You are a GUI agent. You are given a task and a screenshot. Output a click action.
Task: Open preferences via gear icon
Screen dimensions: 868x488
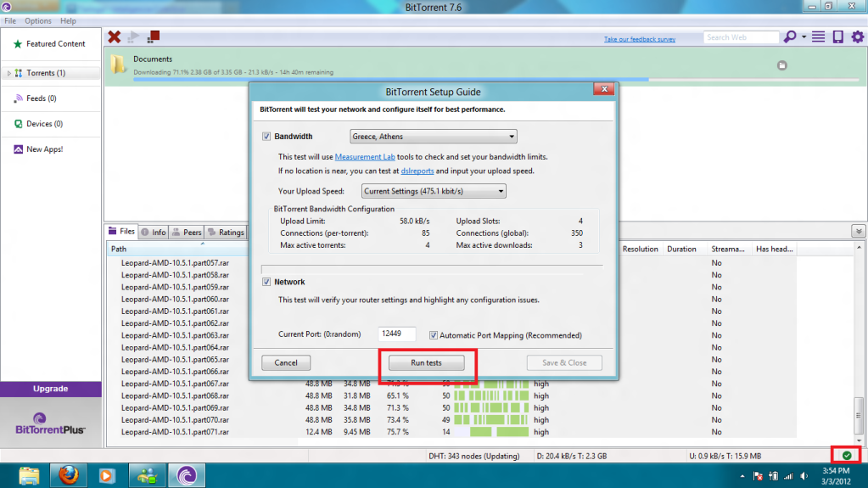(858, 37)
